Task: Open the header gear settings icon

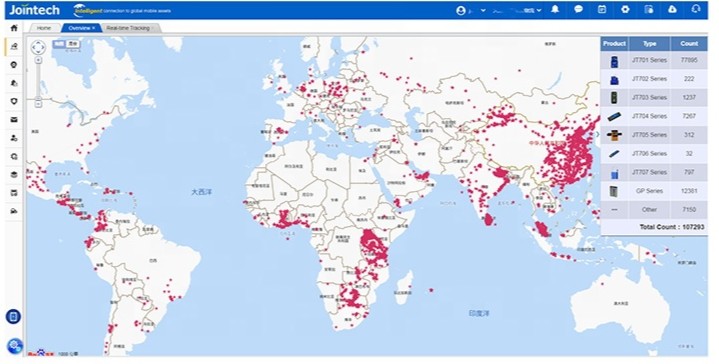Action: click(x=625, y=9)
